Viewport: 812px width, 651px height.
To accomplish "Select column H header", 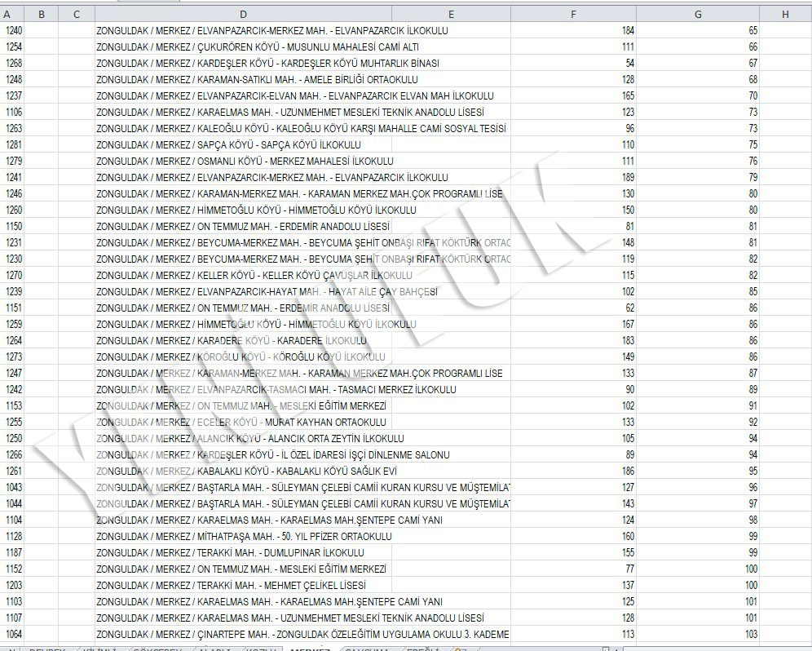I will tap(784, 14).
